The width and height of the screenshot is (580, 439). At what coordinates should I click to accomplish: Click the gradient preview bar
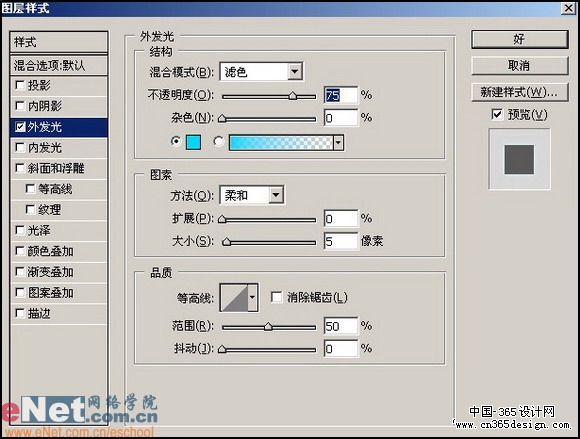[281, 143]
